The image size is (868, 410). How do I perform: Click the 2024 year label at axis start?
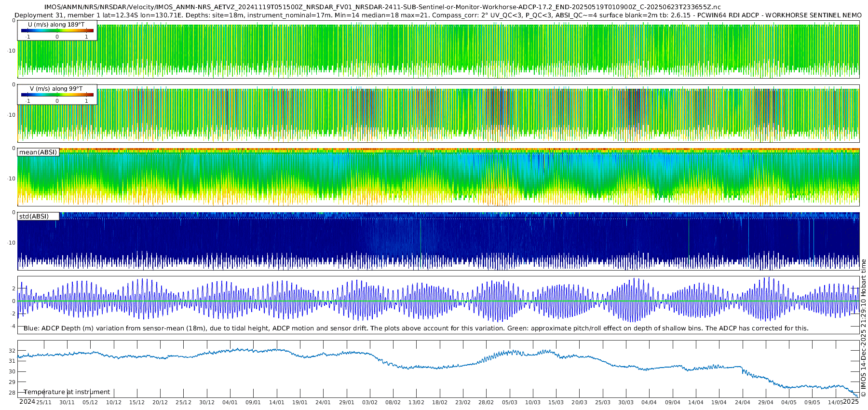click(x=27, y=402)
